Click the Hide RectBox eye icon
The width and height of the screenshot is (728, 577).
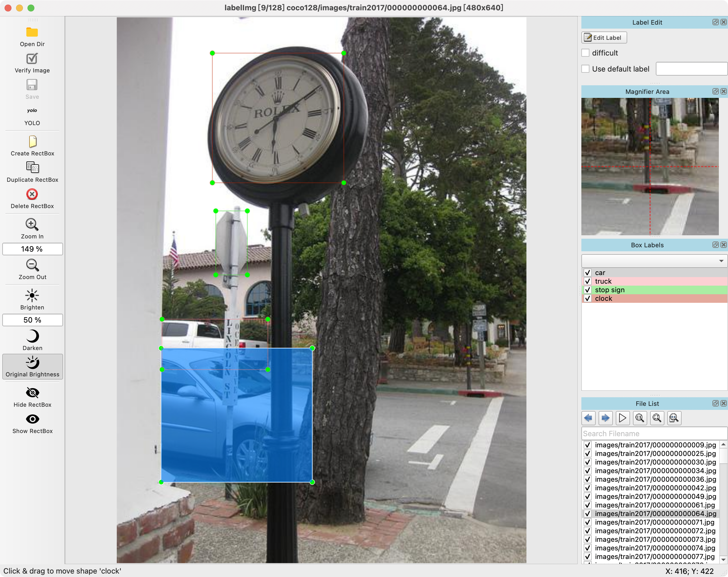(x=32, y=393)
